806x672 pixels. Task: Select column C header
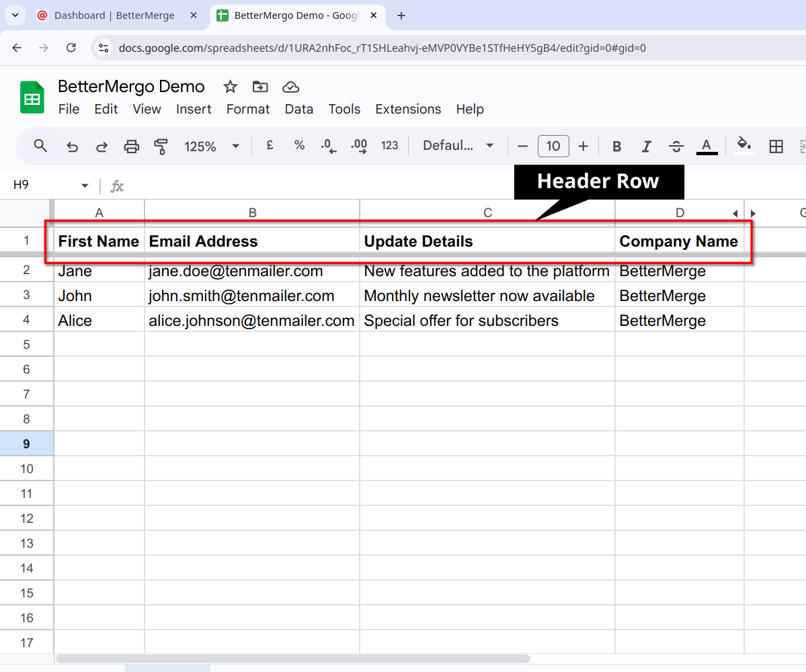(x=487, y=213)
